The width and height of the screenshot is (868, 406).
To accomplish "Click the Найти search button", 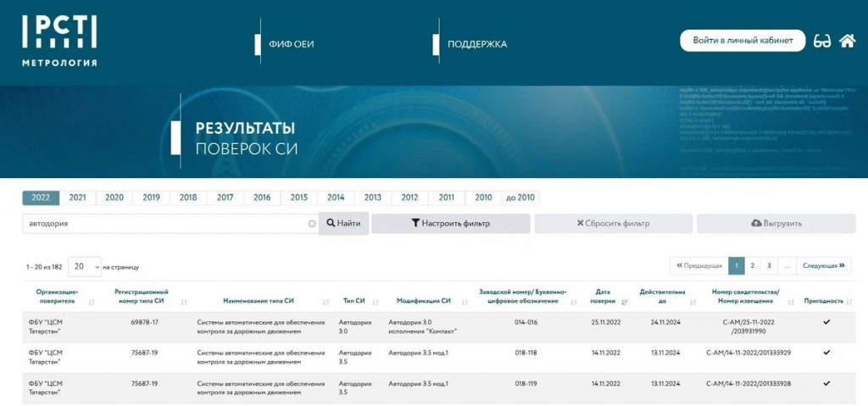I will [x=344, y=224].
